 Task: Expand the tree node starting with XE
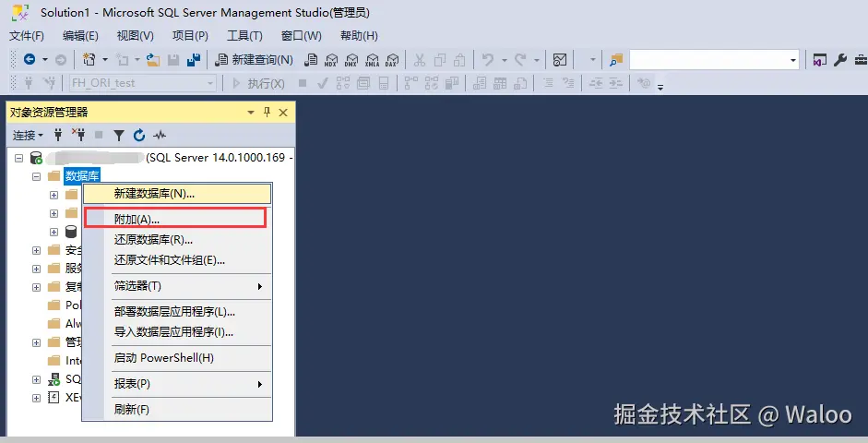pyautogui.click(x=36, y=398)
